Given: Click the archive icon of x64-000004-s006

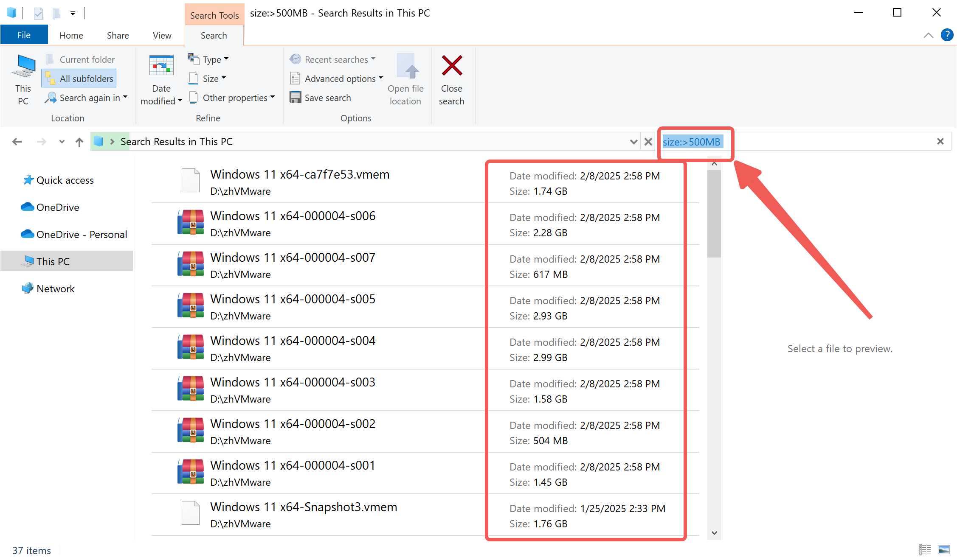Looking at the screenshot, I should coord(191,222).
